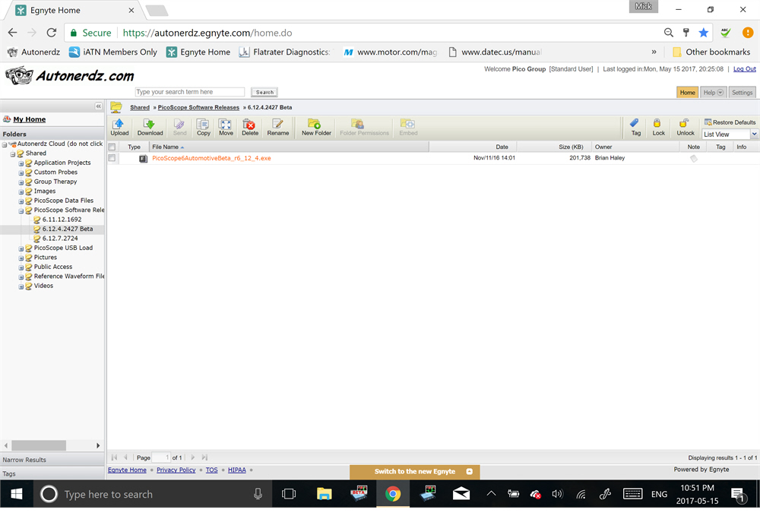Collapse the Shared folder tree
The height and width of the screenshot is (532, 760).
point(13,154)
